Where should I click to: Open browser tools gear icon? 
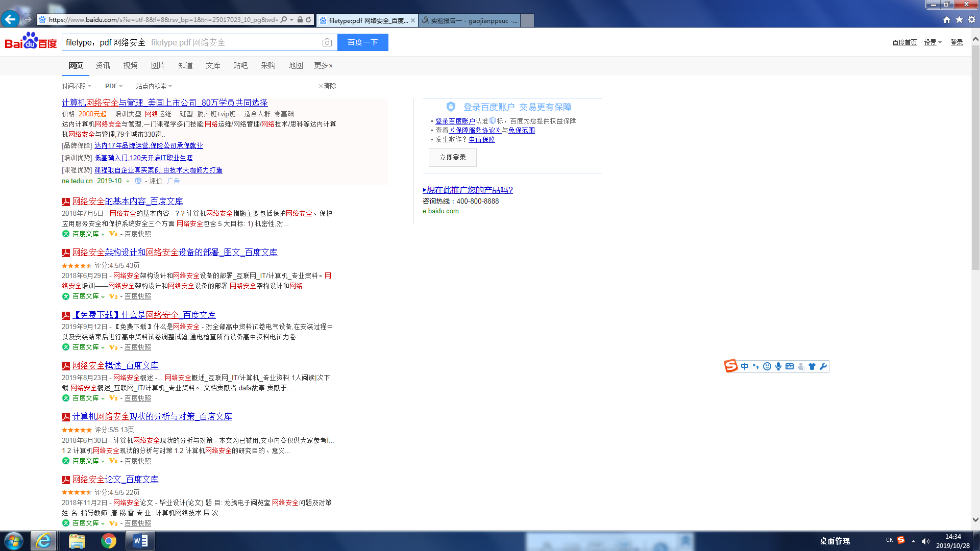coord(972,19)
